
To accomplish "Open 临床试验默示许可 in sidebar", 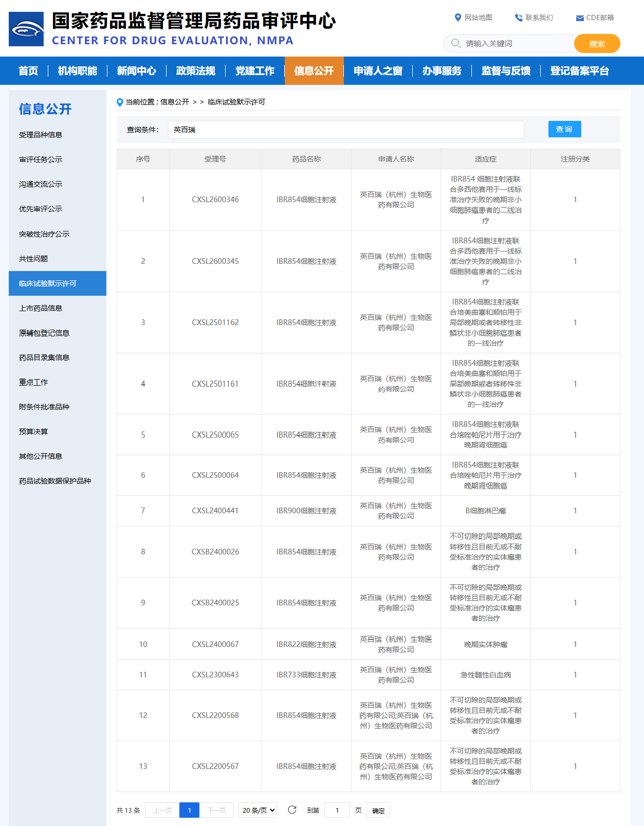I will 58,283.
